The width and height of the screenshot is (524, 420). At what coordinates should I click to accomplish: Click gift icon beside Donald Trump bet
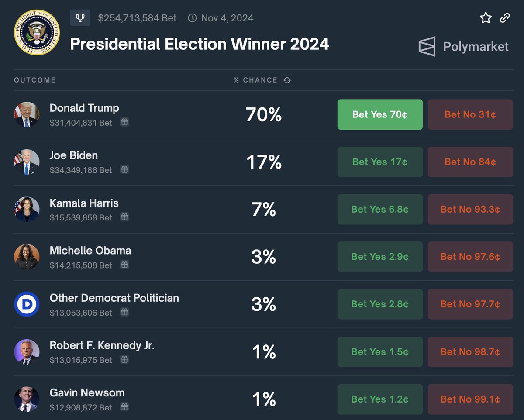tap(124, 123)
